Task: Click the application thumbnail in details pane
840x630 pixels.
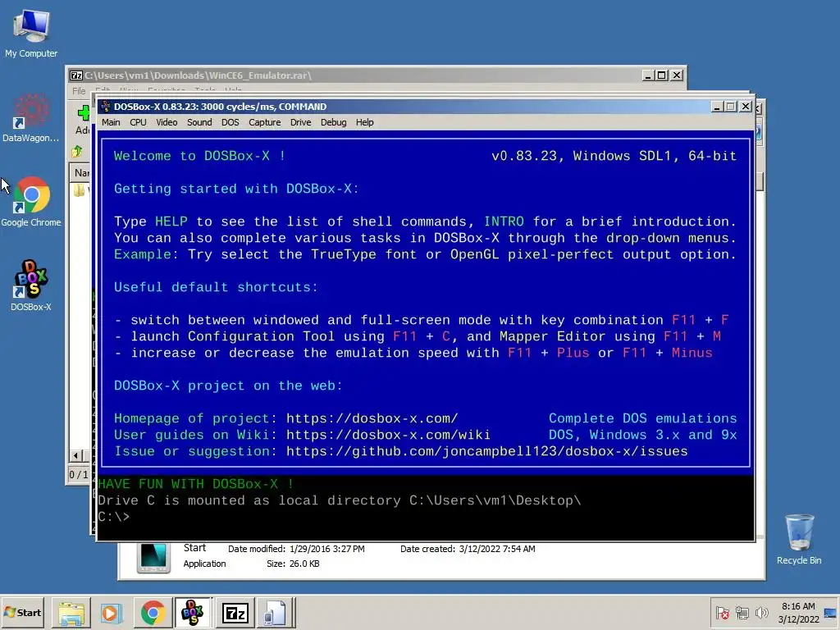Action: tap(153, 557)
